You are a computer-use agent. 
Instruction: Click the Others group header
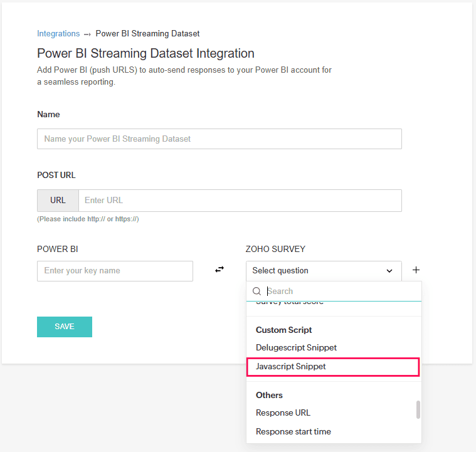click(x=269, y=395)
